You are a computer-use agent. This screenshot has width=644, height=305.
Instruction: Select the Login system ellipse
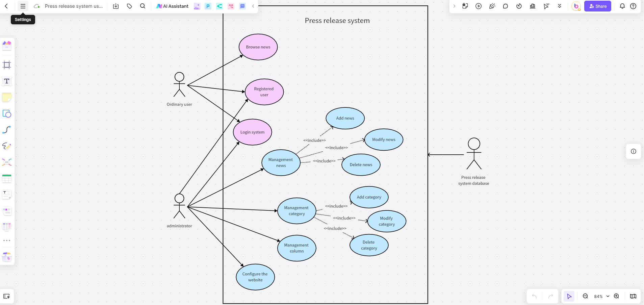[253, 132]
